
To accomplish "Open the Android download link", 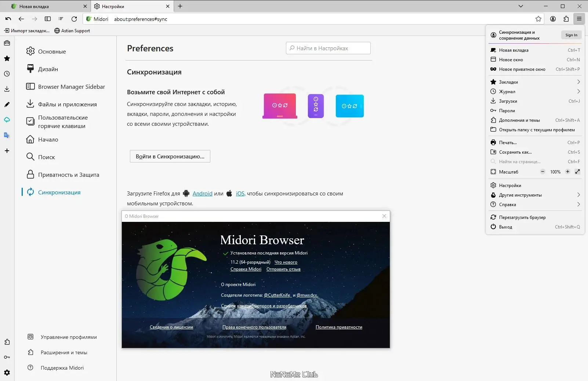I will click(x=202, y=194).
